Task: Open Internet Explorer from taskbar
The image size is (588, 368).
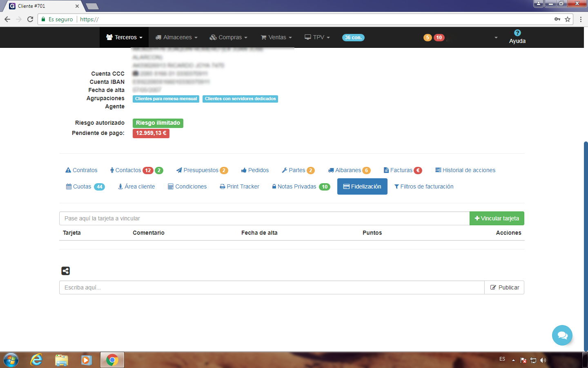Action: [36, 360]
